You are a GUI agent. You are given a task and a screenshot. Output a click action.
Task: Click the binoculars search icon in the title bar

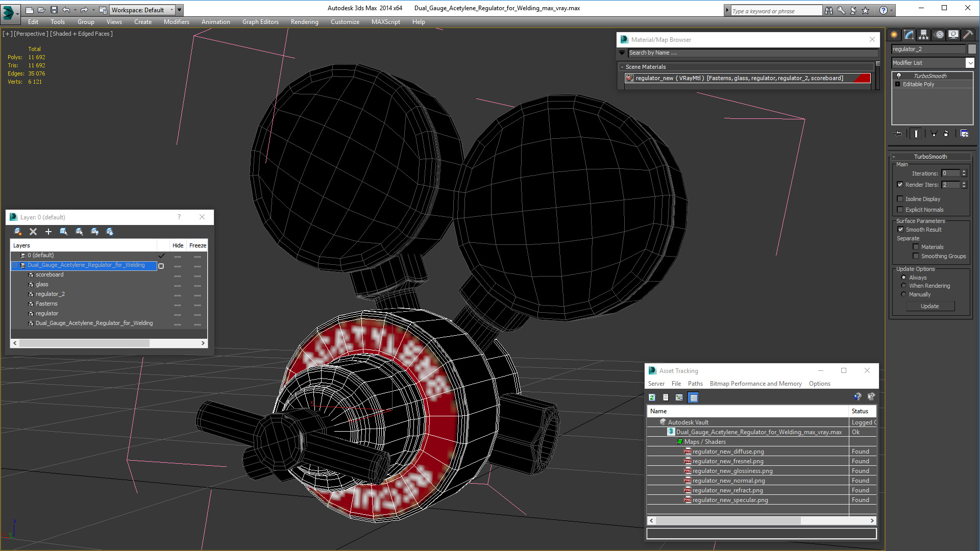829,10
